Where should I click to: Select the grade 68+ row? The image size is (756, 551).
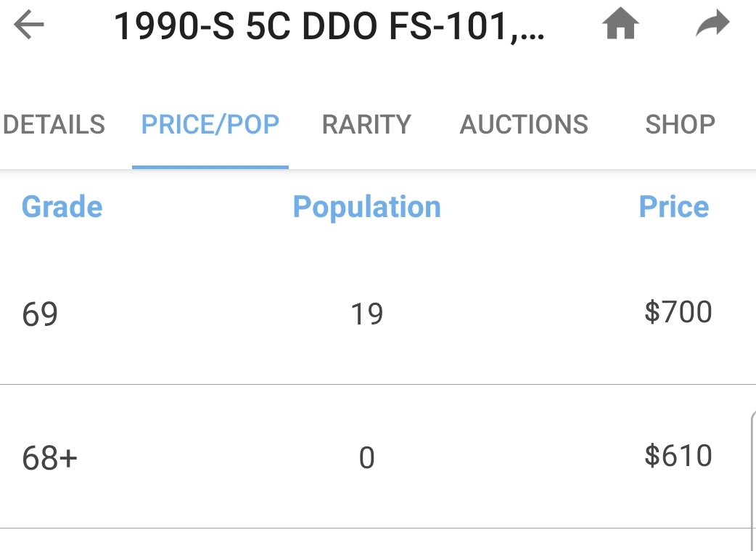pos(378,457)
